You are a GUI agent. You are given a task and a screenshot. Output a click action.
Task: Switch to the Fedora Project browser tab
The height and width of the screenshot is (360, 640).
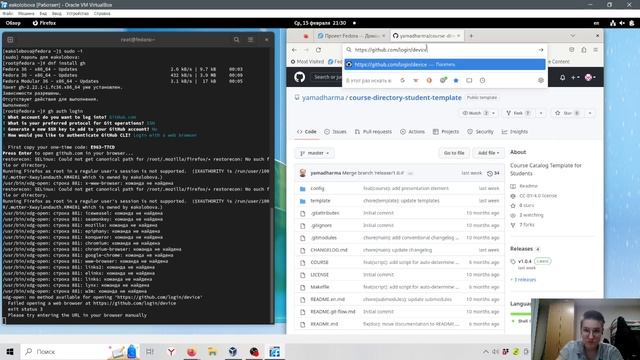pos(350,36)
